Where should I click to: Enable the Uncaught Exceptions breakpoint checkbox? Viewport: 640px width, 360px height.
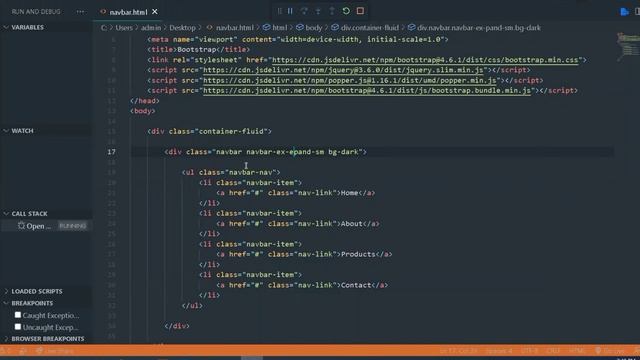point(18,327)
